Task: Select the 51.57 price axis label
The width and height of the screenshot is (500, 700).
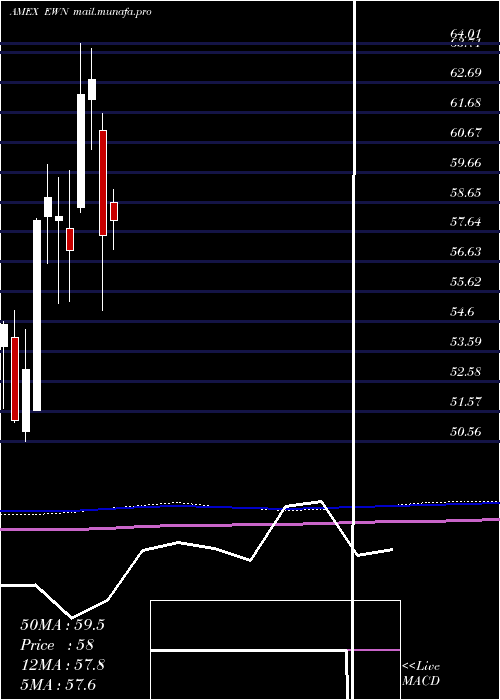Action: pyautogui.click(x=466, y=402)
